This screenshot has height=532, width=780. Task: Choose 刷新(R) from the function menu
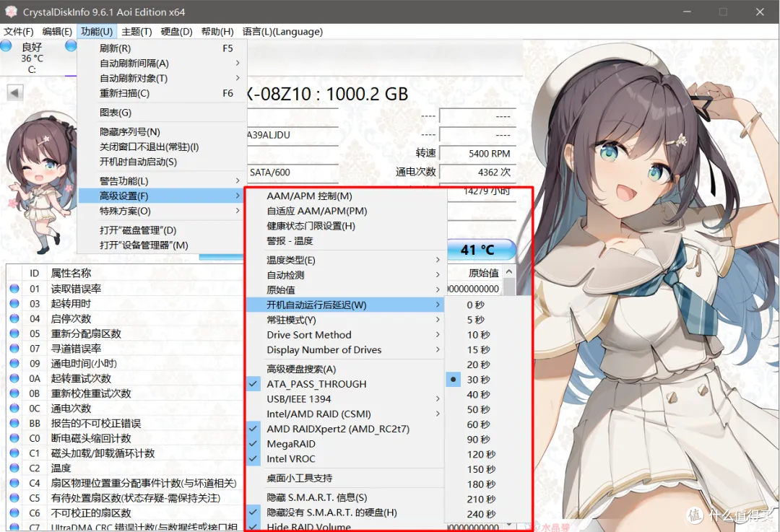(162, 48)
